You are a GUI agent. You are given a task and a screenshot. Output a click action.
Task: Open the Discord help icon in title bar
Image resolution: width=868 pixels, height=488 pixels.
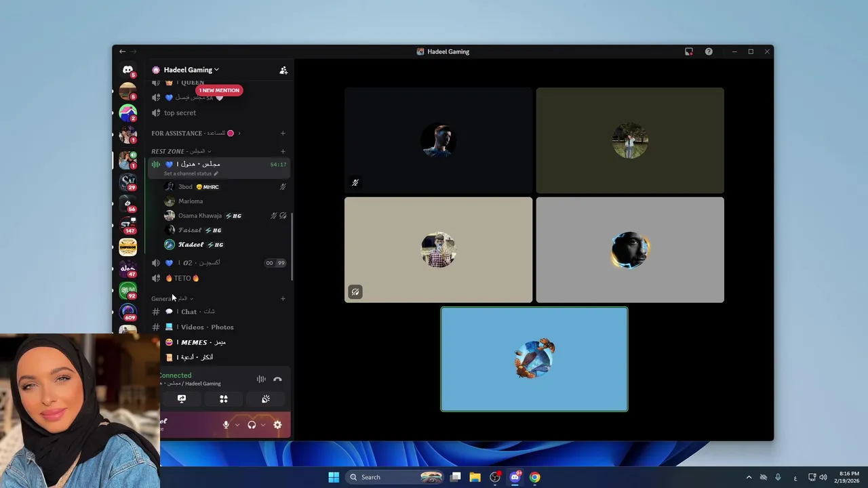[x=709, y=52]
